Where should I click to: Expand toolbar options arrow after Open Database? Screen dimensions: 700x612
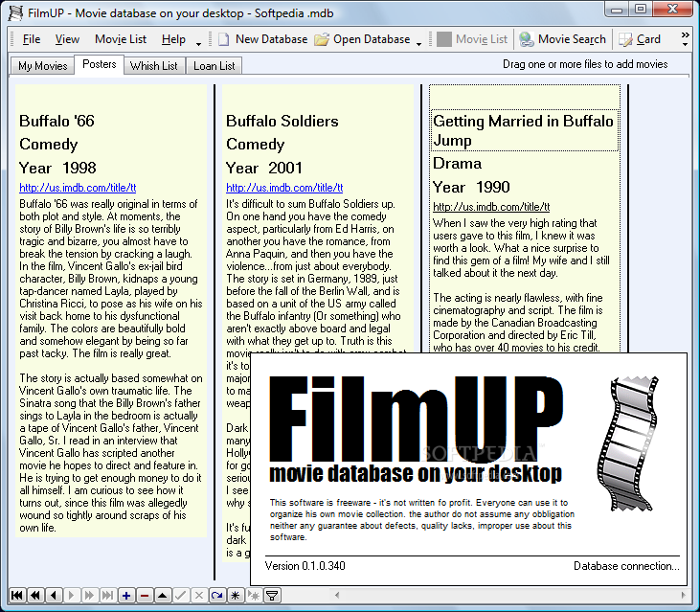418,44
